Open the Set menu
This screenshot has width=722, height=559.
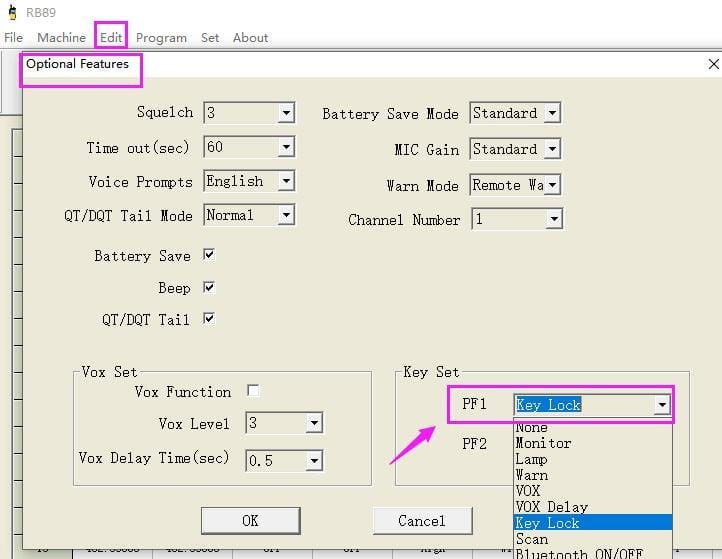(210, 37)
